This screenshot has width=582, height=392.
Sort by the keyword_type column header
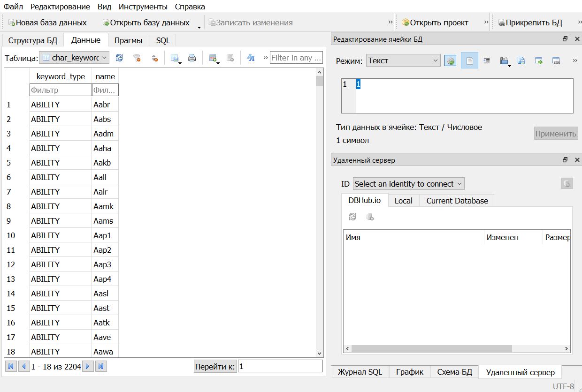tap(61, 76)
